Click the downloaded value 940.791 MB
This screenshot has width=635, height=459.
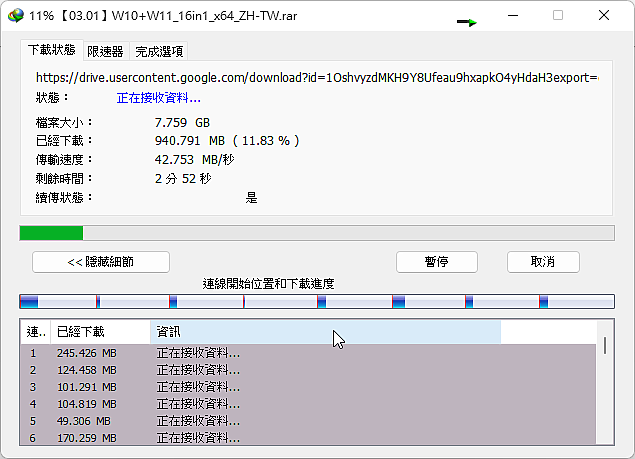(x=227, y=141)
